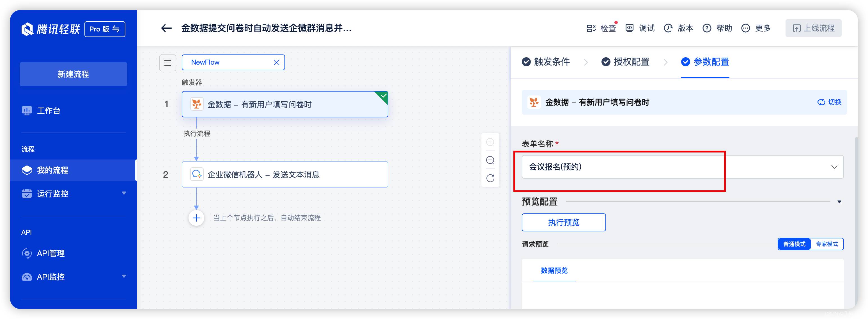The width and height of the screenshot is (868, 319).
Task: Zoom in on the flow canvas
Action: pyautogui.click(x=490, y=142)
